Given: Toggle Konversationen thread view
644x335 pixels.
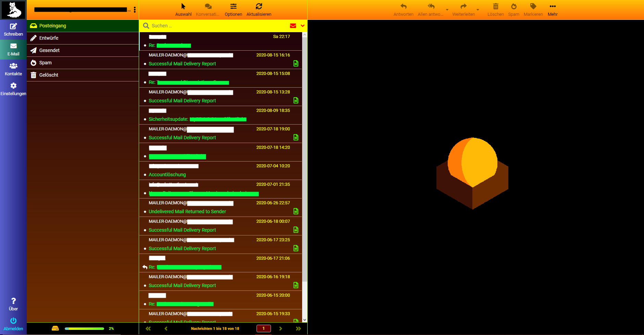Looking at the screenshot, I should click(208, 7).
